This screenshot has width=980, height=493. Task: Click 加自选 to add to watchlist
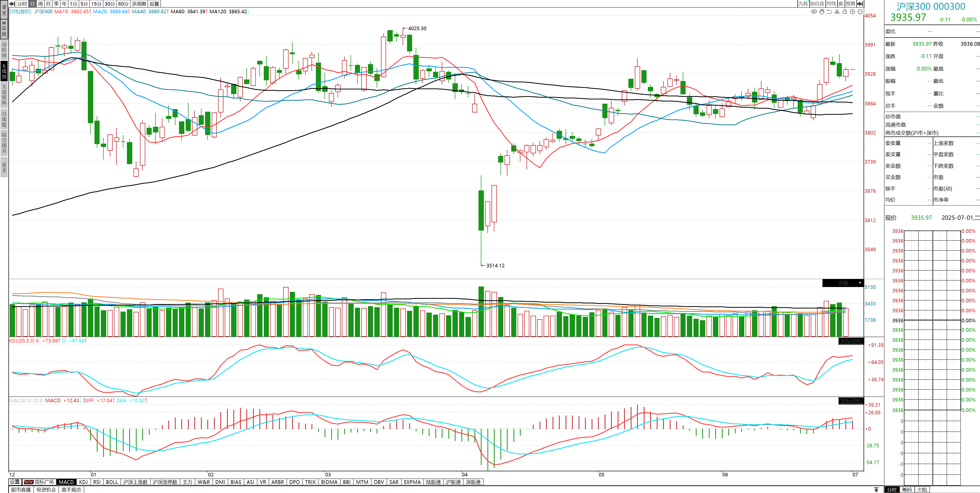point(817,4)
